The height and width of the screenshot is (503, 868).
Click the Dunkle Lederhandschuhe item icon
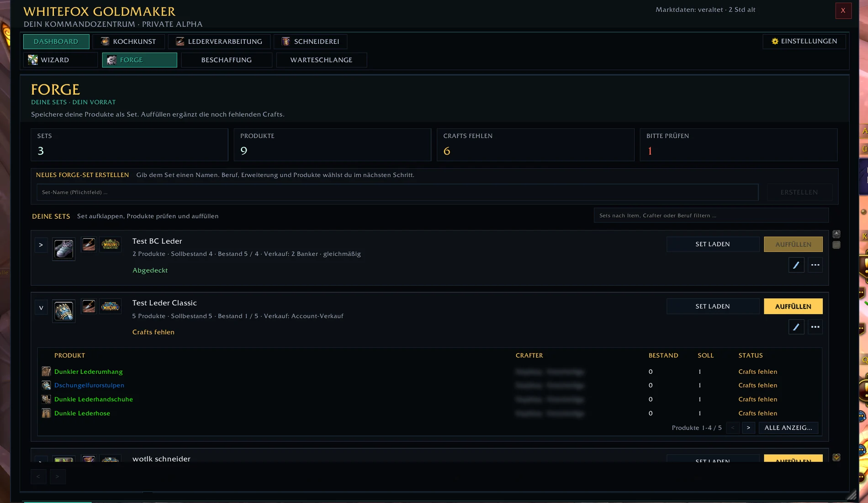point(46,399)
